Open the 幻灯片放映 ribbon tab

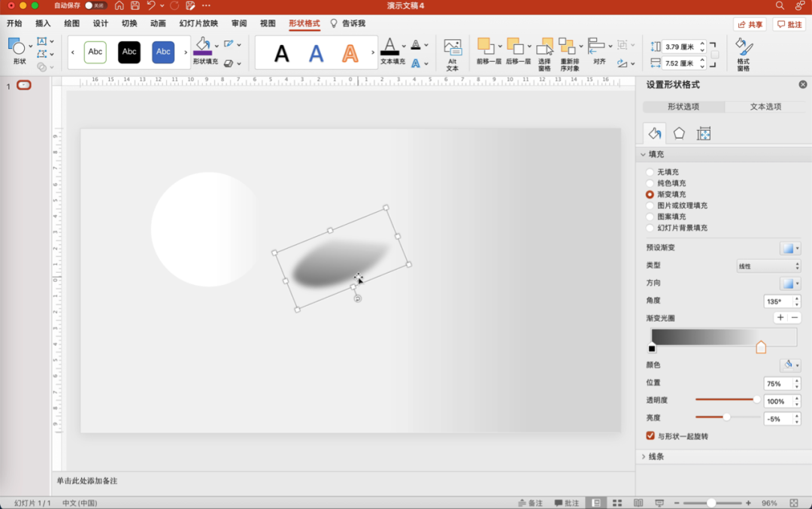pyautogui.click(x=198, y=23)
